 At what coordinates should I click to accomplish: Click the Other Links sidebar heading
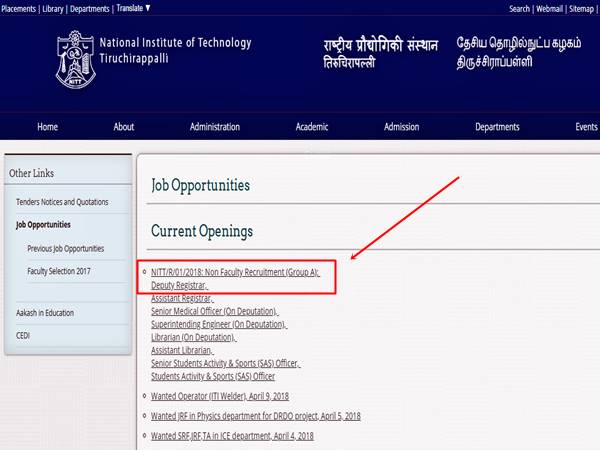[31, 173]
